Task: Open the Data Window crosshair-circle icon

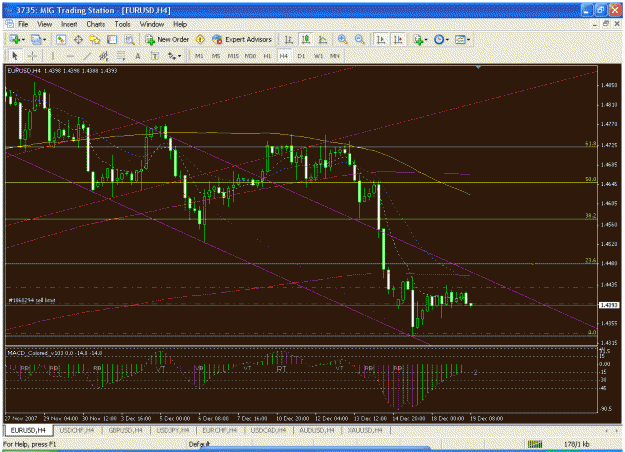Action: click(x=78, y=39)
